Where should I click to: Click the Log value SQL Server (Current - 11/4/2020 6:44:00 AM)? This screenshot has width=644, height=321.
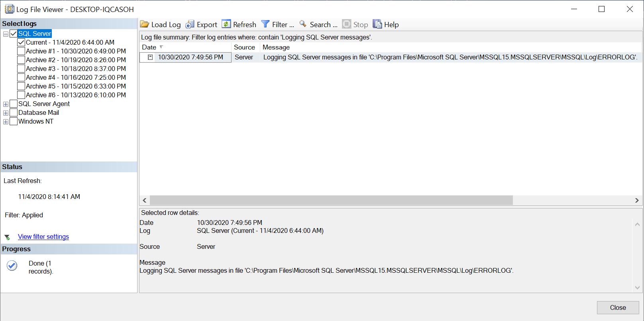point(260,230)
